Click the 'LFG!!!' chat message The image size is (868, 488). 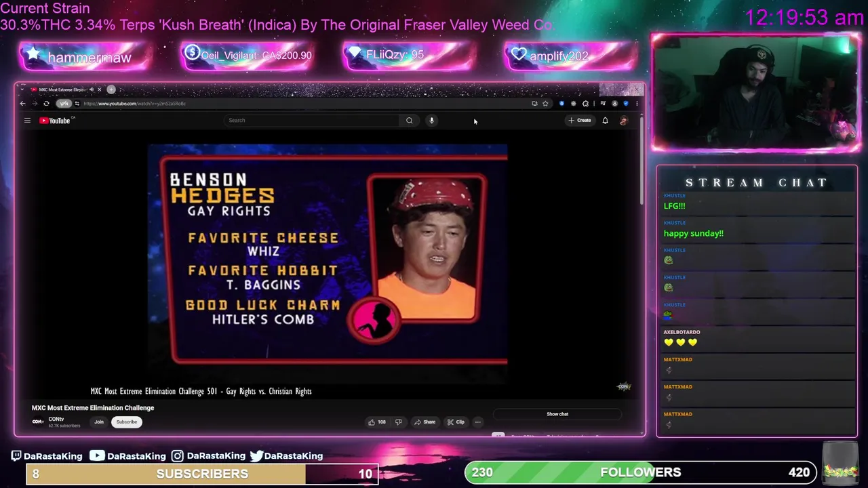674,206
